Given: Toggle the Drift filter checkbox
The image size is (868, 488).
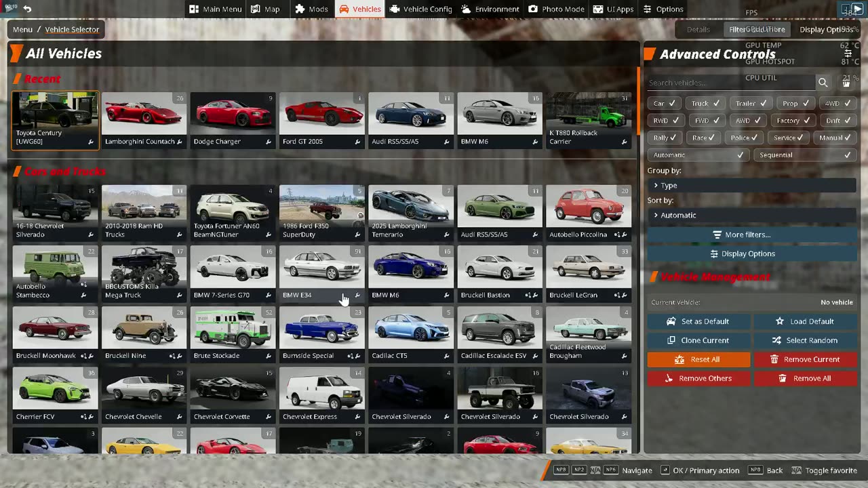Looking at the screenshot, I should point(838,121).
